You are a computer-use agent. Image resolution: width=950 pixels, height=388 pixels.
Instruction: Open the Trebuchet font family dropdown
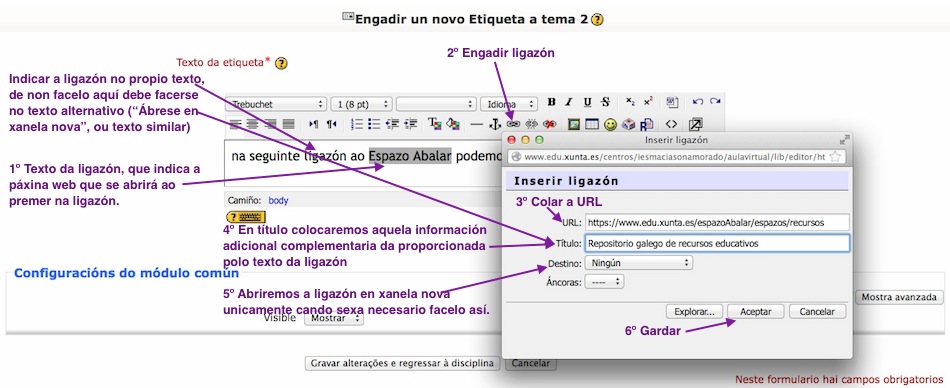point(277,104)
